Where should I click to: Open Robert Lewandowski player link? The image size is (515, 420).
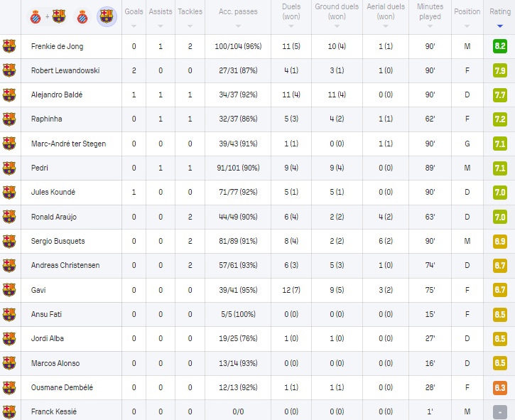point(64,71)
